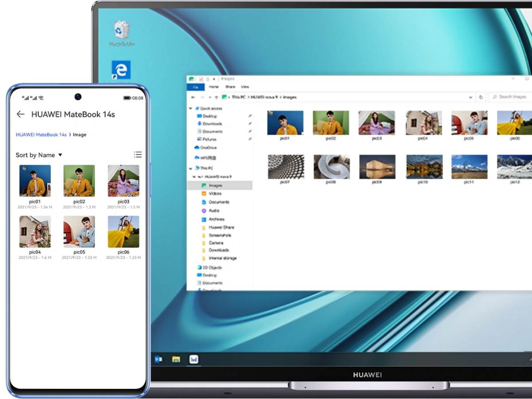
Task: Open Microsoft Edge from the desktop
Action: pyautogui.click(x=121, y=70)
